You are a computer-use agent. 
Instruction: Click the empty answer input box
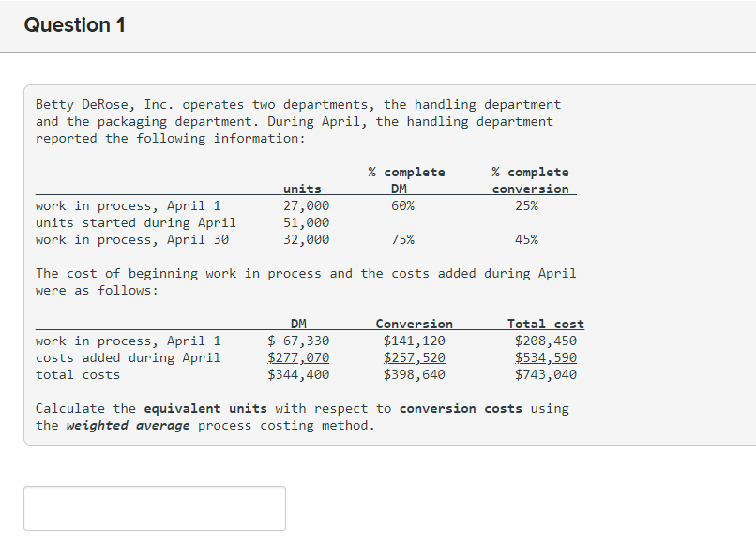tap(155, 508)
